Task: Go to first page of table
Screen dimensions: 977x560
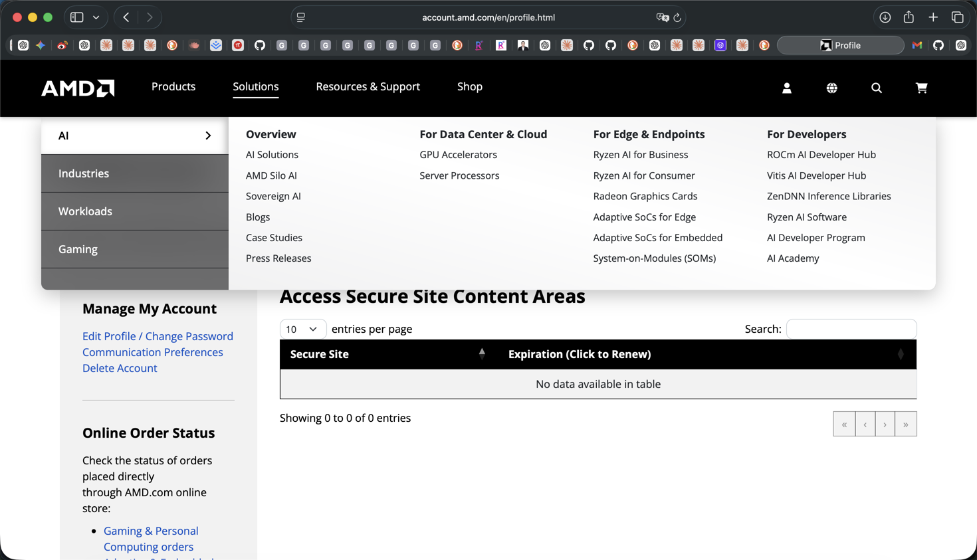Action: click(844, 424)
